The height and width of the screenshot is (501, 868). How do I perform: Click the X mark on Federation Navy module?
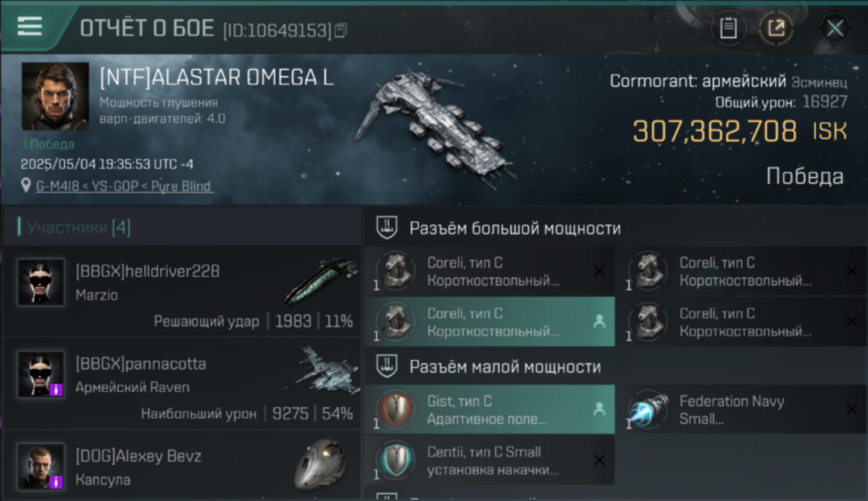click(x=851, y=409)
